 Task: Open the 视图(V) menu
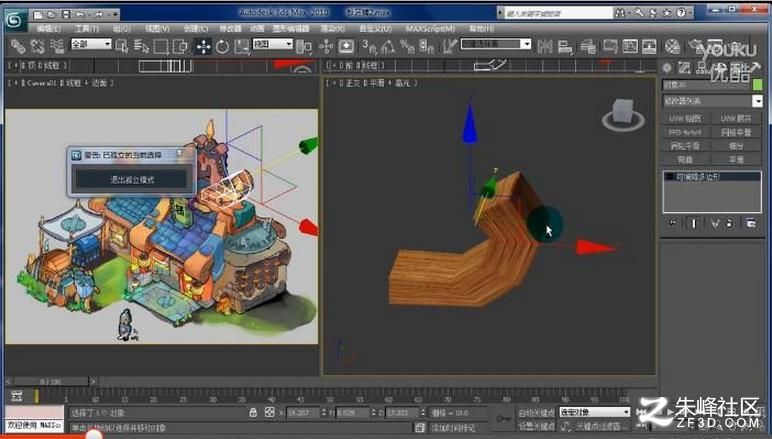pos(157,29)
